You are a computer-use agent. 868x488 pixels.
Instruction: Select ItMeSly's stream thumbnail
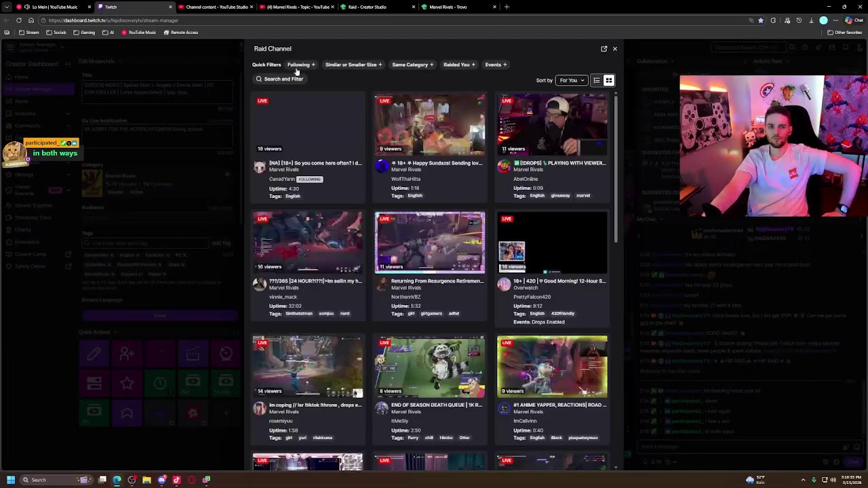coord(430,367)
